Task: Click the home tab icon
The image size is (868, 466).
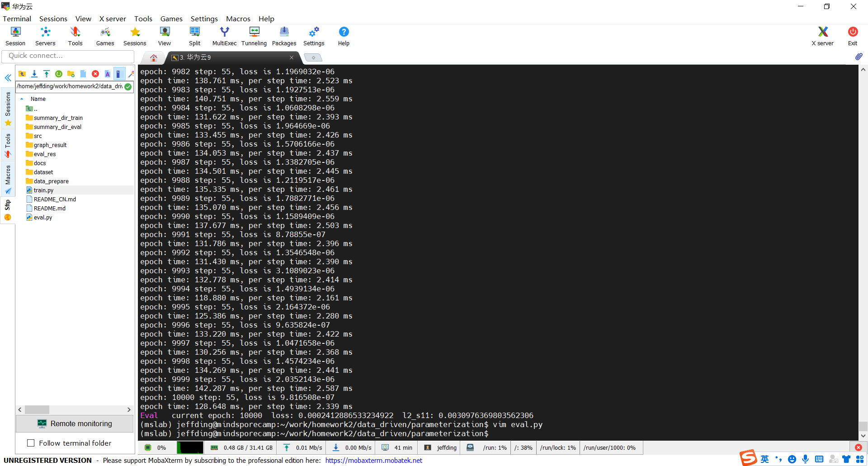Action: pos(154,57)
